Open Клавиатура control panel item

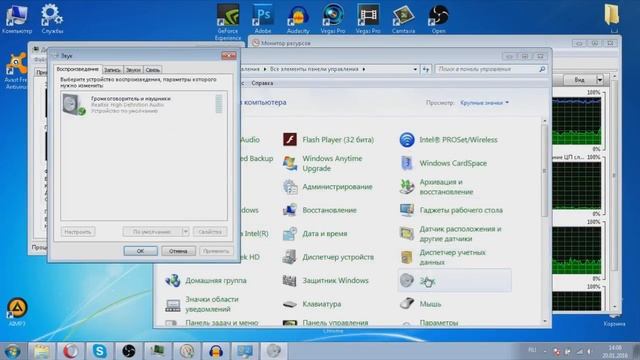[x=312, y=304]
